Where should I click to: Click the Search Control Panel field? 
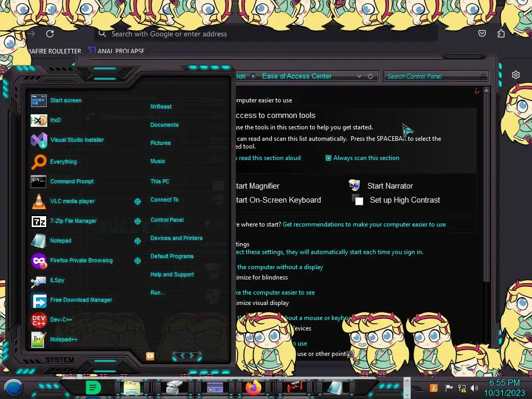point(436,76)
